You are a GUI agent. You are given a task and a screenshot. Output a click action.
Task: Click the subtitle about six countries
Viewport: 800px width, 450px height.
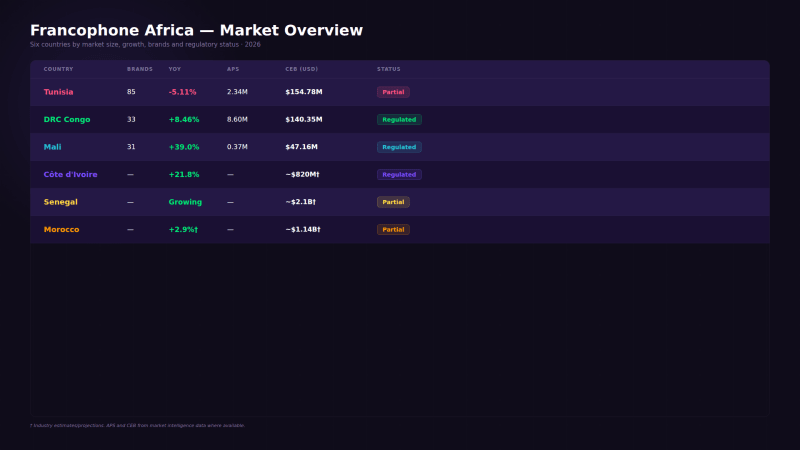[x=145, y=44]
